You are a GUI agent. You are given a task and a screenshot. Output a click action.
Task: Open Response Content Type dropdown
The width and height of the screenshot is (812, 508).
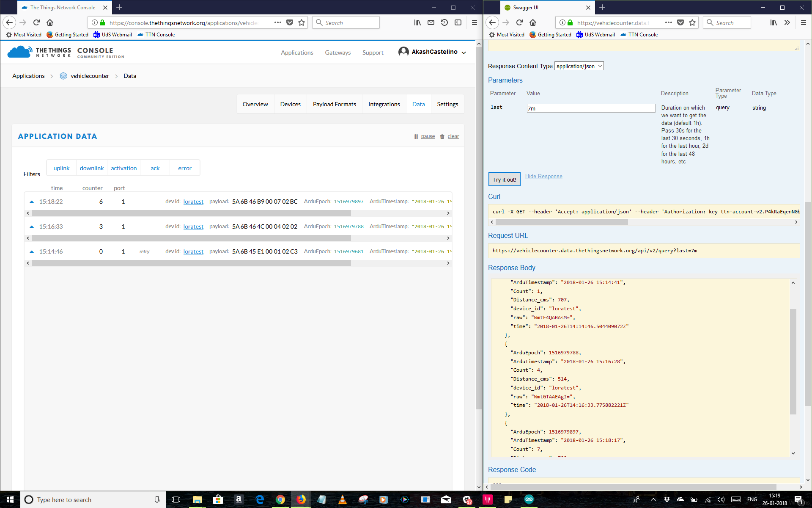click(x=579, y=66)
